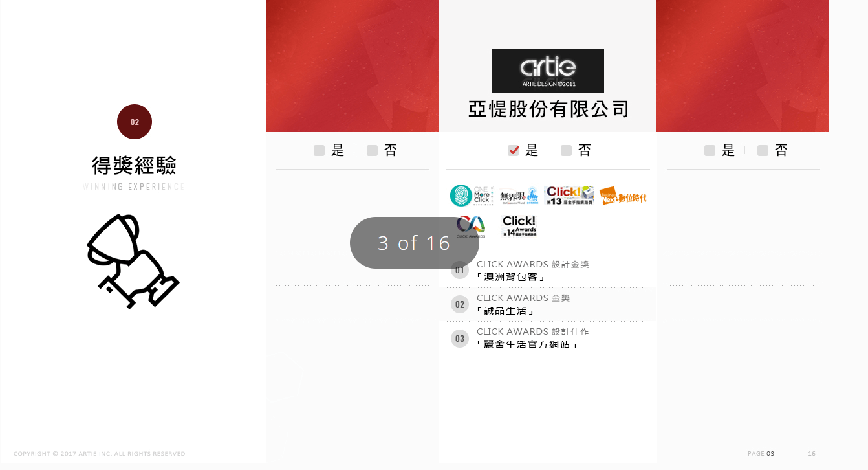
Task: Tick the 否 checkbox in the right column
Action: (x=763, y=150)
